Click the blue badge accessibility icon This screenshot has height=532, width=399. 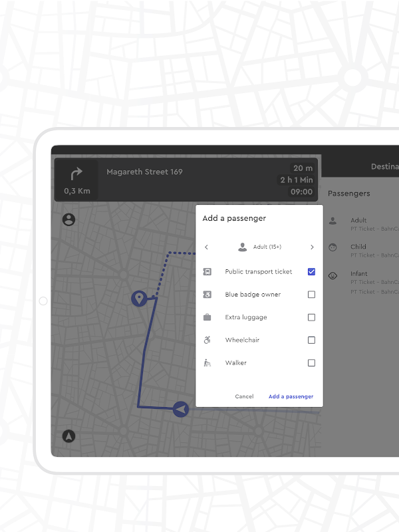(207, 295)
